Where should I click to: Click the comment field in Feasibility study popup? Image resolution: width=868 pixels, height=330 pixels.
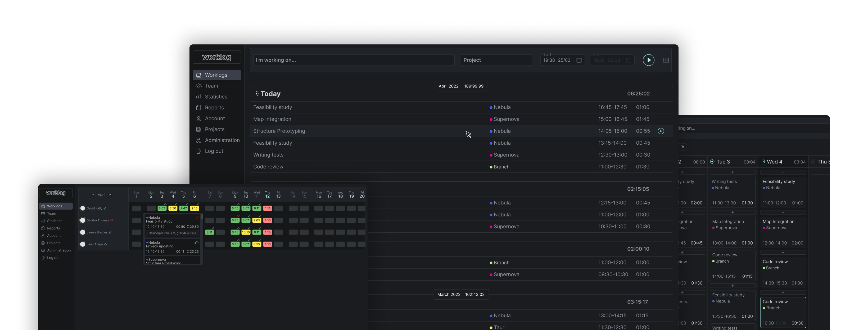(172, 233)
